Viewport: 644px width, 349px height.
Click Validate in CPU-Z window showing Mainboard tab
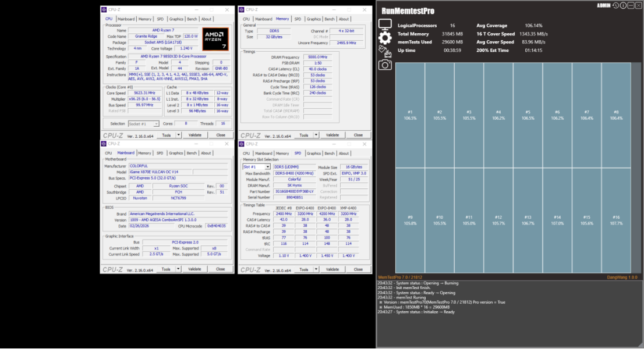pos(194,269)
